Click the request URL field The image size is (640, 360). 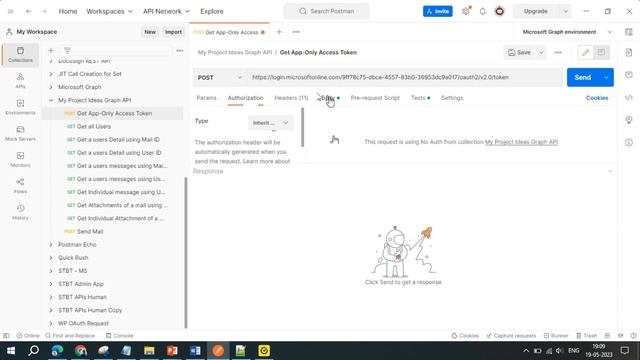(405, 77)
